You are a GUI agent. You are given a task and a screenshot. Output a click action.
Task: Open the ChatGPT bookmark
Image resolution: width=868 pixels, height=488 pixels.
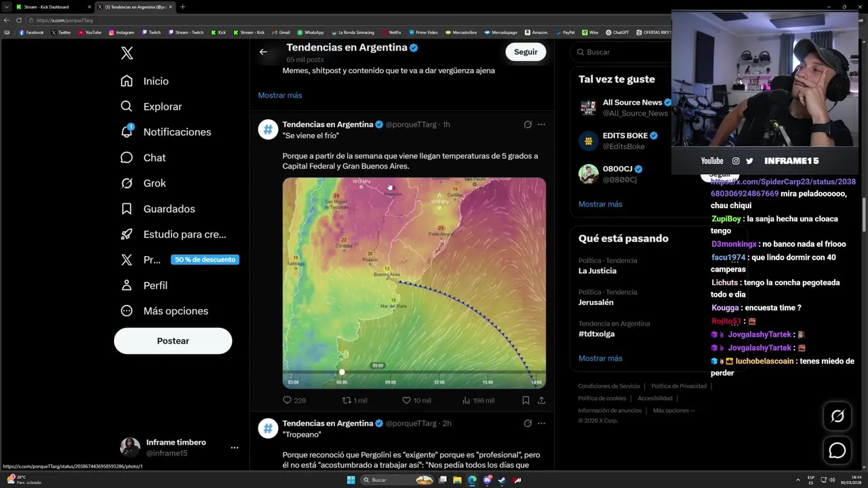617,33
